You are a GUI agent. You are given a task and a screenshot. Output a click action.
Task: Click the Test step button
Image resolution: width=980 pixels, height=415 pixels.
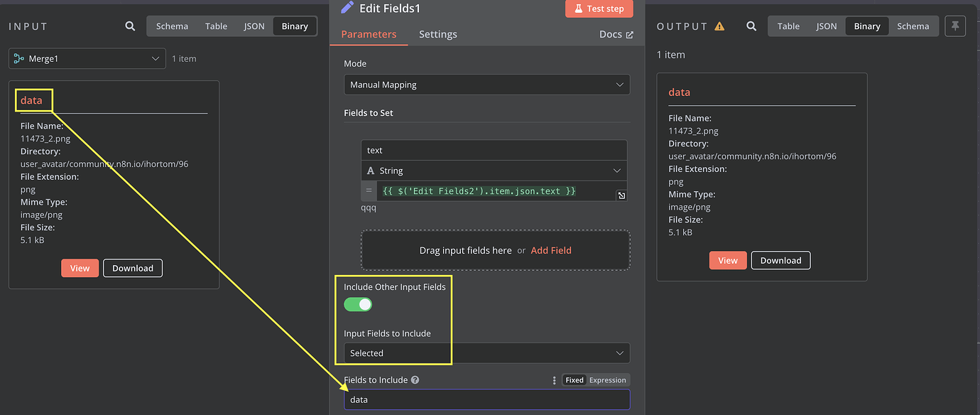599,9
